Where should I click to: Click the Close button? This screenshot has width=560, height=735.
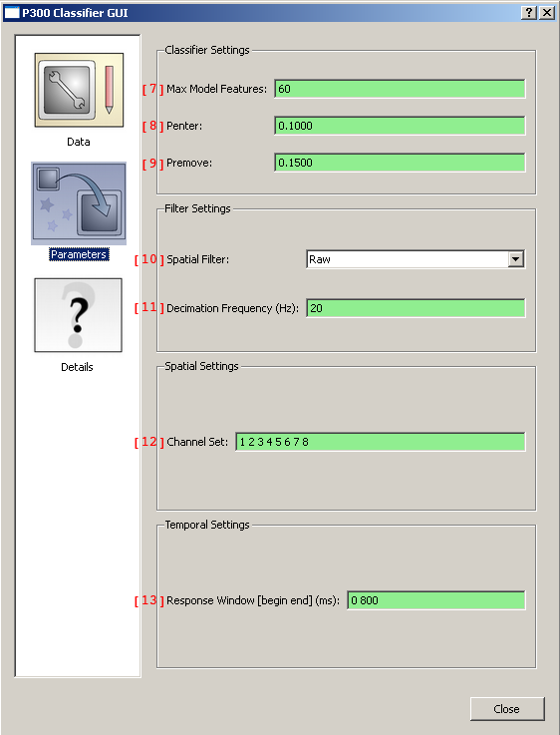tap(507, 709)
